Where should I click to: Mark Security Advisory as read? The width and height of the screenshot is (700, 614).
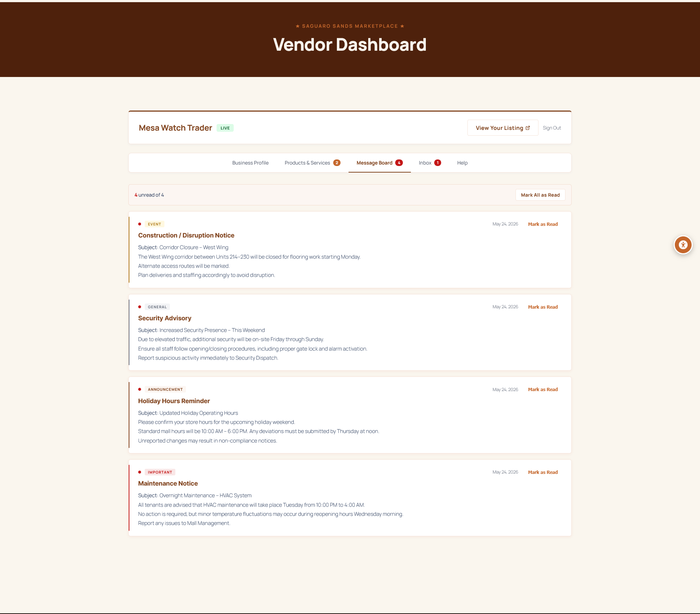tap(543, 307)
